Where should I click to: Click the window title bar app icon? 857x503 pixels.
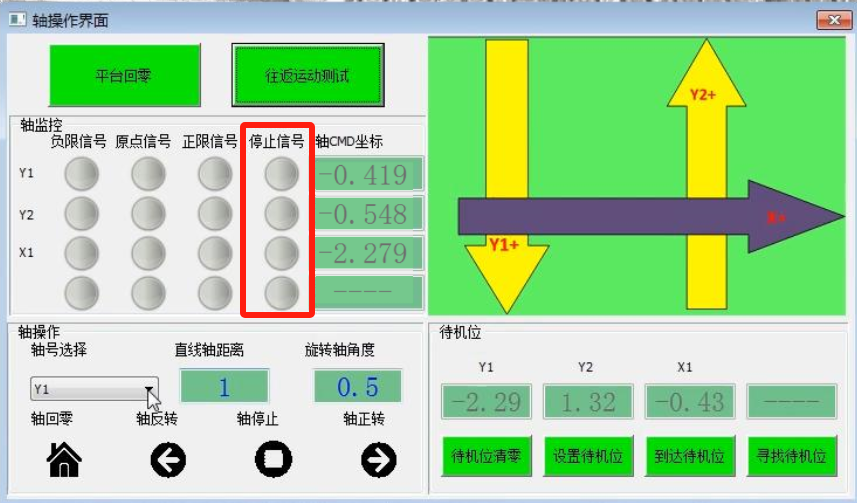point(17,19)
